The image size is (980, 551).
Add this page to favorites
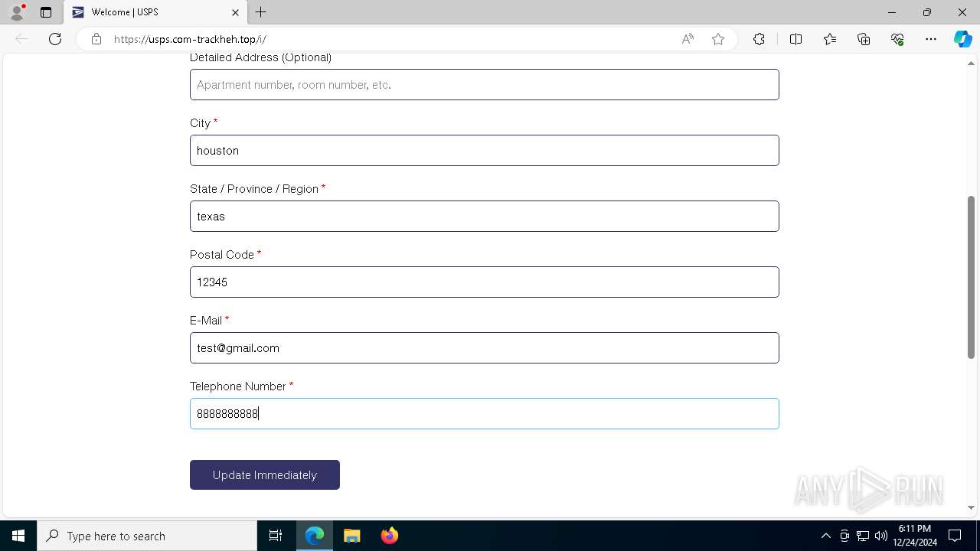click(718, 39)
